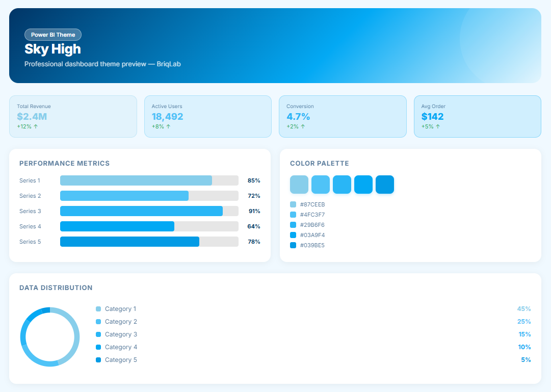551x392 pixels.
Task: Open the Active Users KPI card
Action: click(207, 116)
